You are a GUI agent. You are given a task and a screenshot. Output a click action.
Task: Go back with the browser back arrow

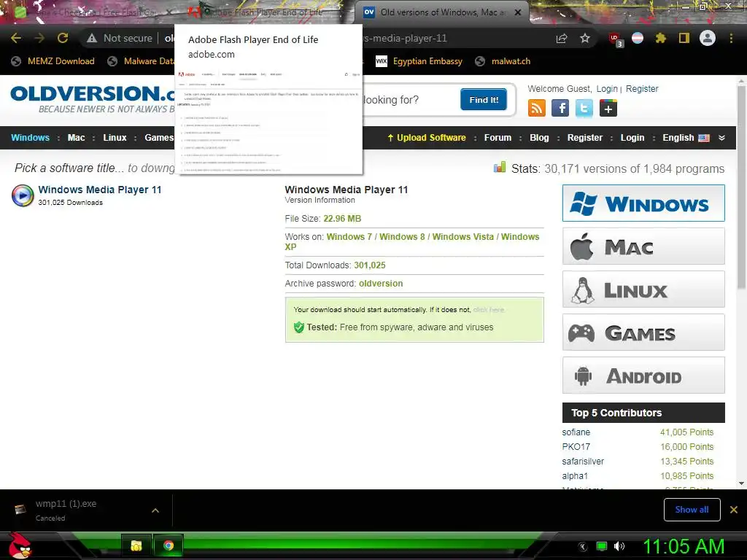tap(16, 38)
